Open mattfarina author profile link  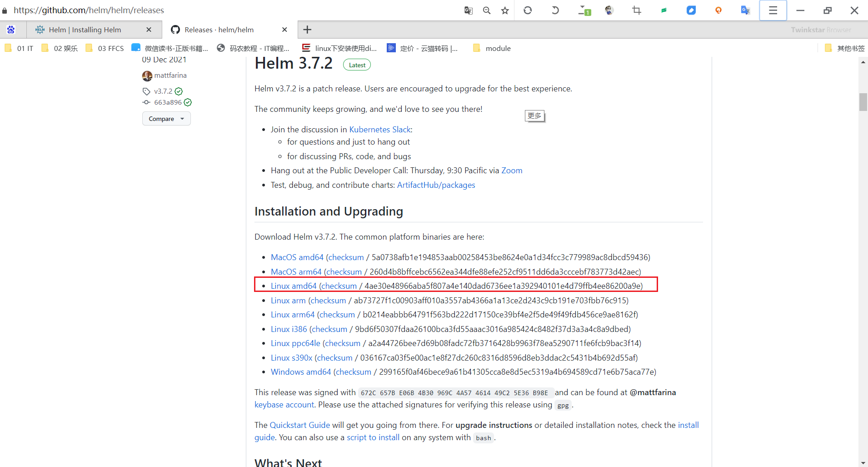point(170,75)
